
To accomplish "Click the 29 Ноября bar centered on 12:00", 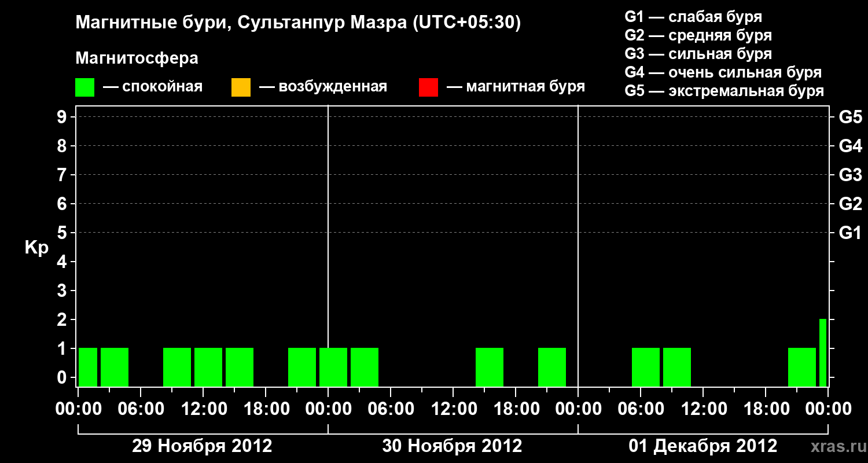I will pyautogui.click(x=208, y=367).
